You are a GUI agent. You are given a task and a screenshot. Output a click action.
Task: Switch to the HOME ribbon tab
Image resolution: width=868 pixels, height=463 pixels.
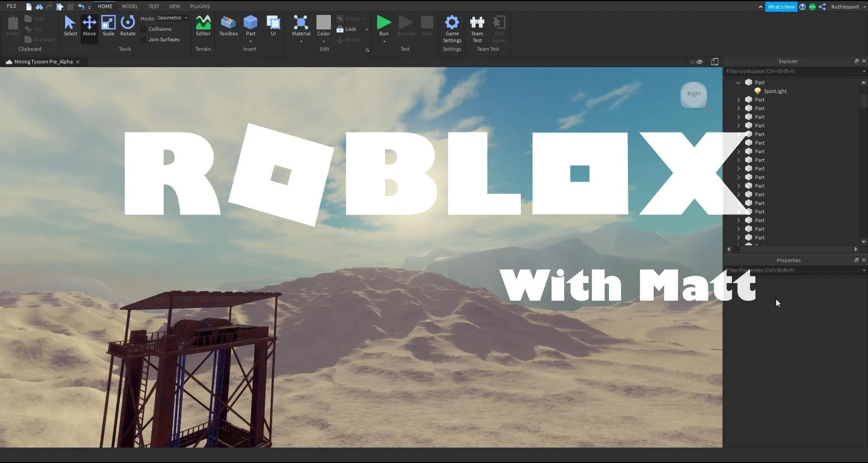click(x=105, y=6)
